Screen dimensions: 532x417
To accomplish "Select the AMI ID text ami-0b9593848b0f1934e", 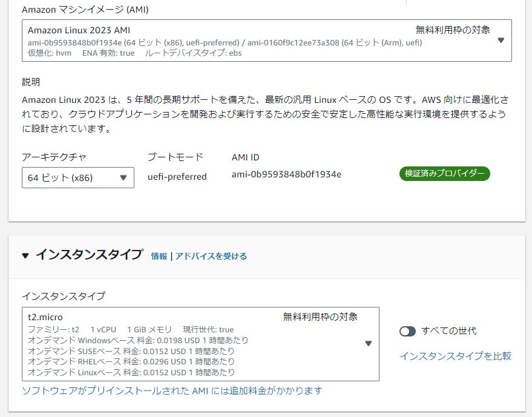I will [x=286, y=174].
